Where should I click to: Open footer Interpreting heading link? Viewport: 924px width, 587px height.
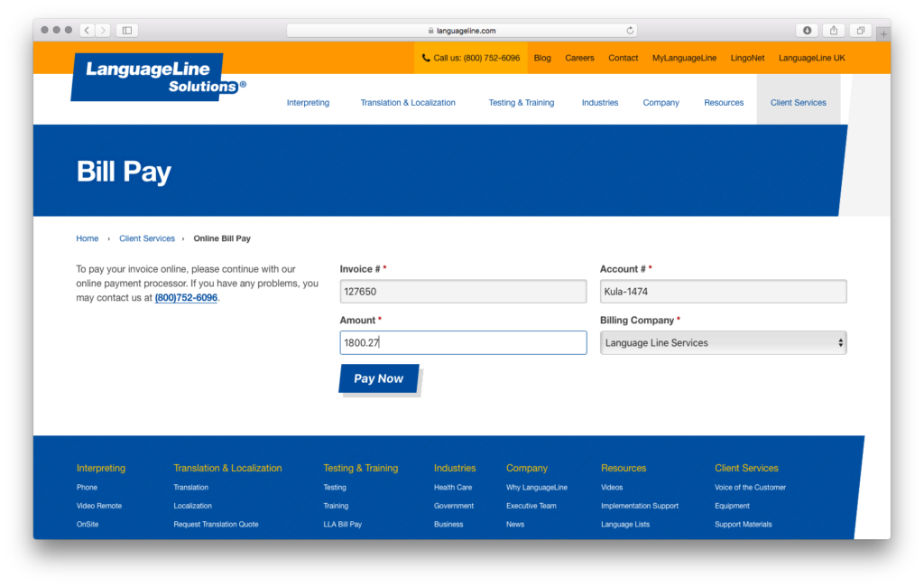pos(101,468)
